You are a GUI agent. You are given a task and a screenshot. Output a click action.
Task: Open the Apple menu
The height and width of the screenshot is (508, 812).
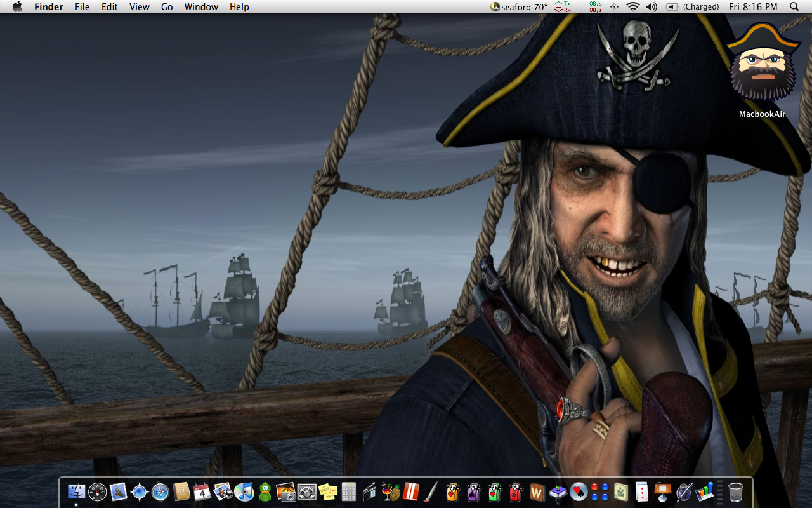[x=17, y=7]
